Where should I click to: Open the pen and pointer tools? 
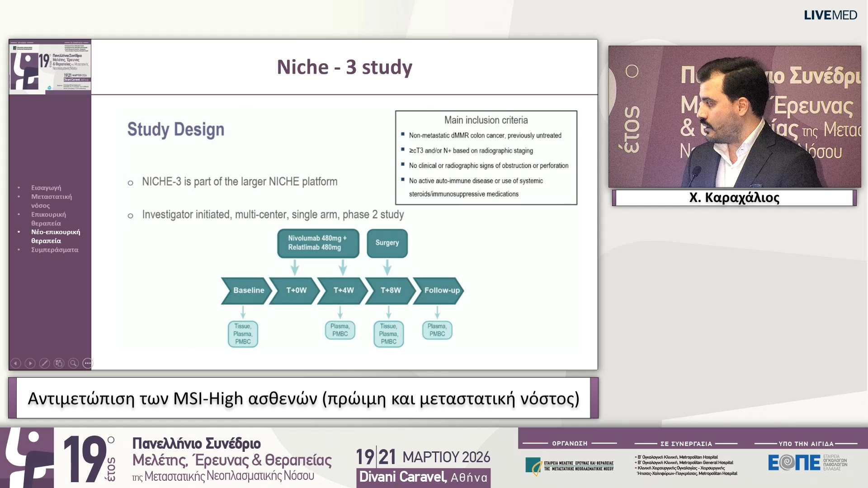[44, 363]
